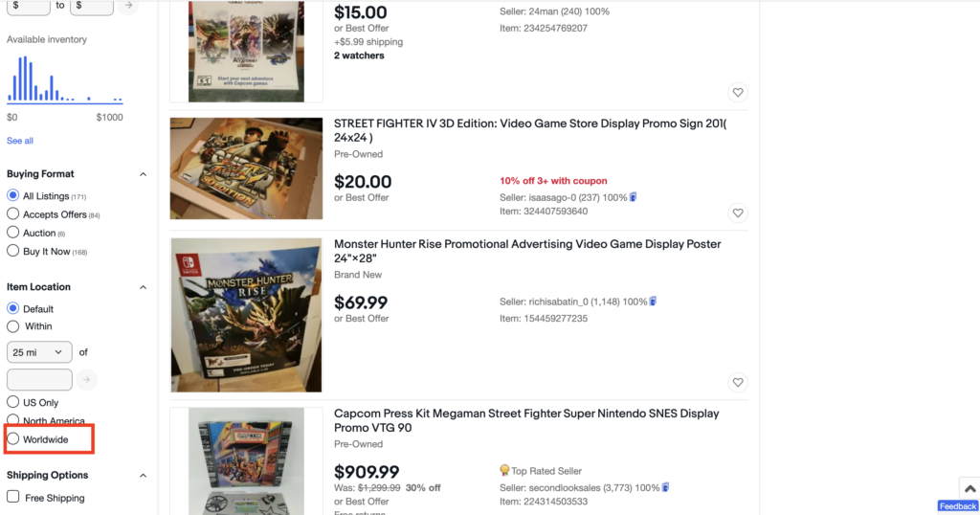The height and width of the screenshot is (515, 980).
Task: Select the Accepts Offers radio option
Action: coord(13,214)
